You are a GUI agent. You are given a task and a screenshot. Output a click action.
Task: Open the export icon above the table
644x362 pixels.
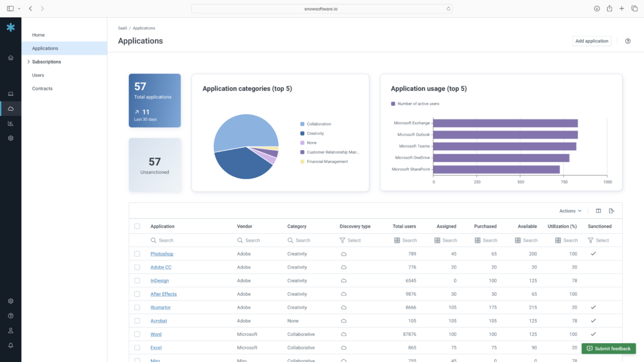pos(612,211)
